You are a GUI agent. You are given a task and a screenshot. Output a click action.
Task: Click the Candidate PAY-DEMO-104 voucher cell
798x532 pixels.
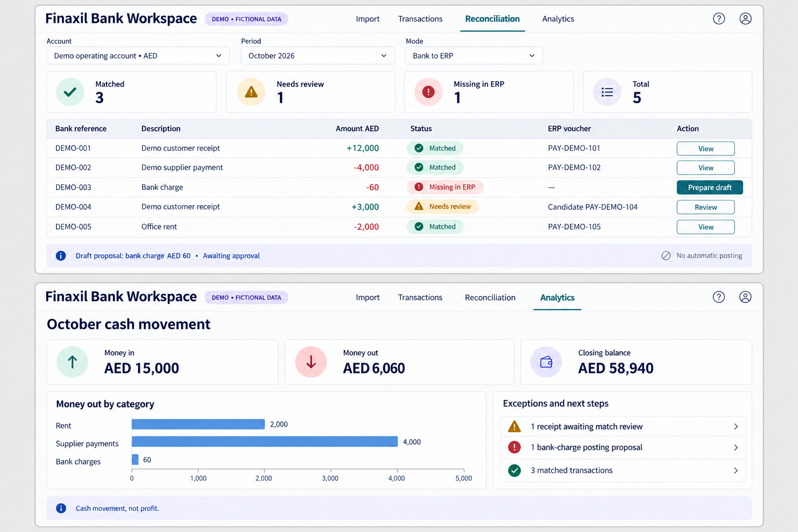click(x=592, y=207)
